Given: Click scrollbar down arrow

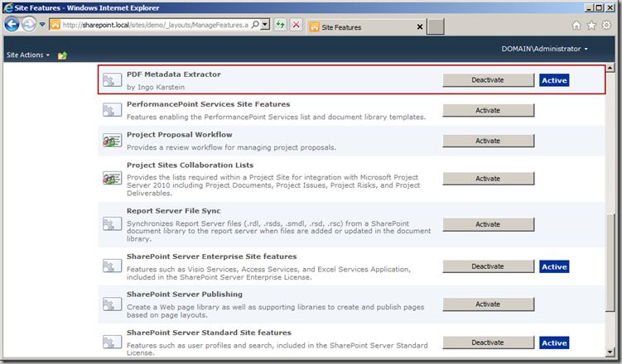Looking at the screenshot, I should [610, 352].
